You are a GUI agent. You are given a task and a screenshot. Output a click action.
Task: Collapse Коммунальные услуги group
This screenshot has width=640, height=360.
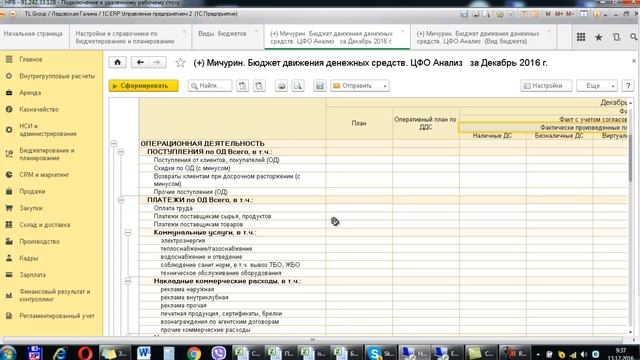[x=128, y=233]
